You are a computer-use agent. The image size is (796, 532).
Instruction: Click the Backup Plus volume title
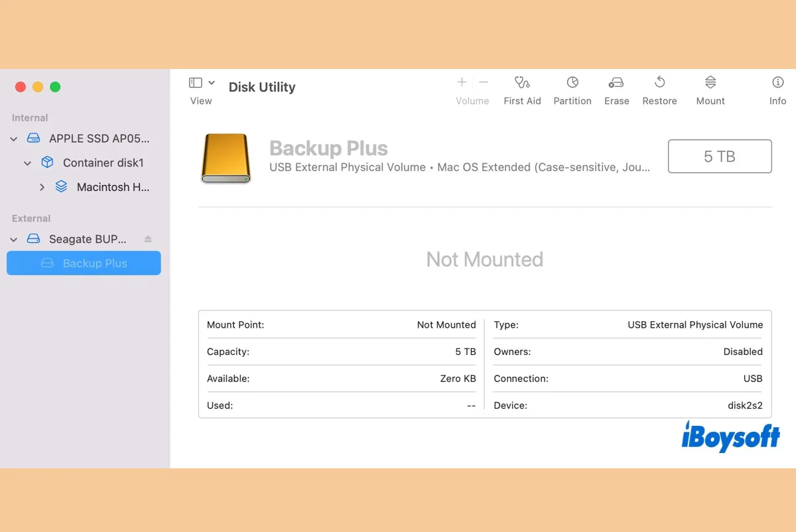coord(328,149)
